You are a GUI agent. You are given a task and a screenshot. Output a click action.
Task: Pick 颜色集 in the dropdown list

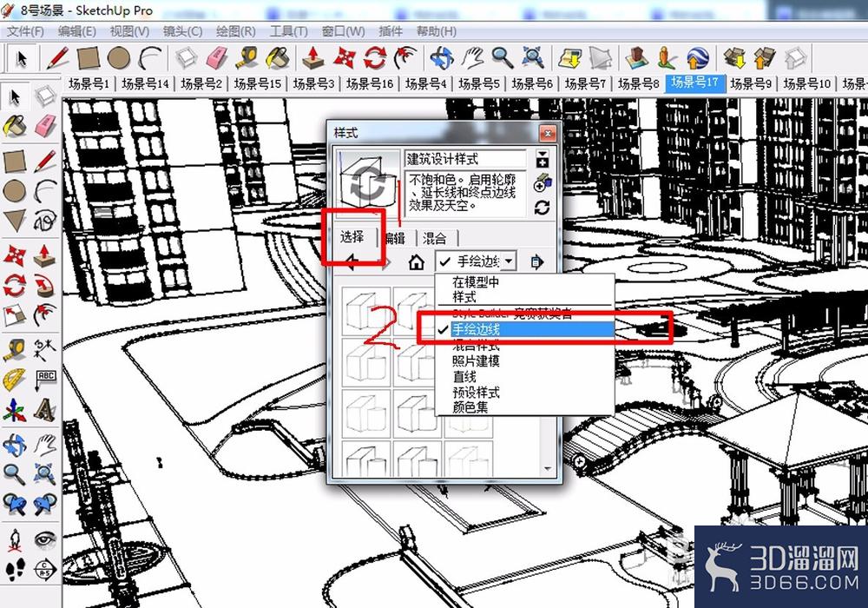coord(470,407)
